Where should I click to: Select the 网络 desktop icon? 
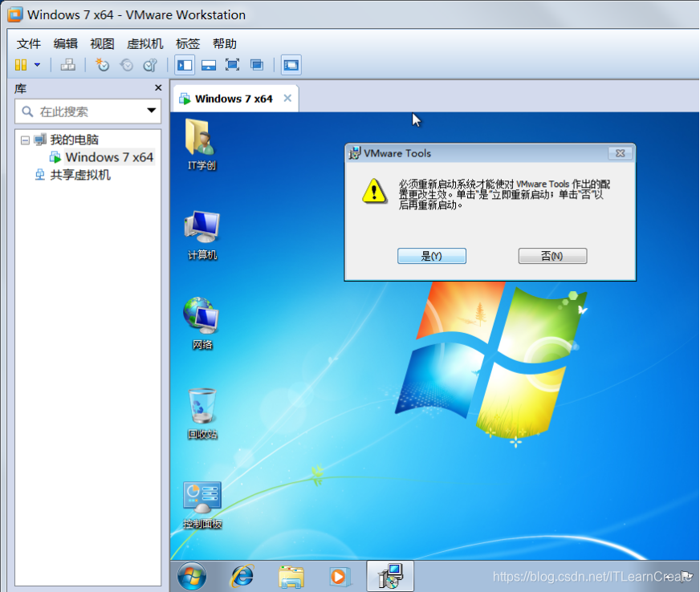click(x=201, y=324)
